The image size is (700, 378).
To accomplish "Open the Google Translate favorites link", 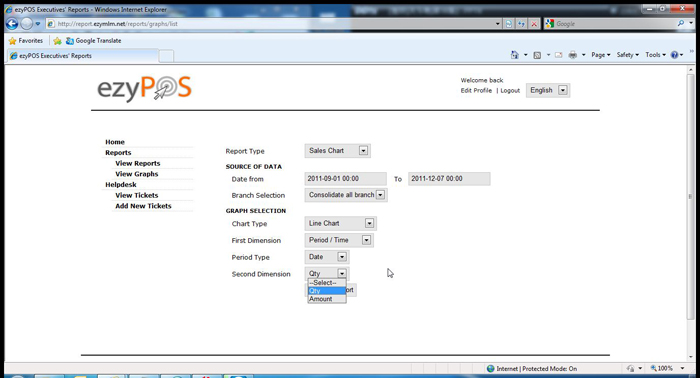I will [93, 41].
